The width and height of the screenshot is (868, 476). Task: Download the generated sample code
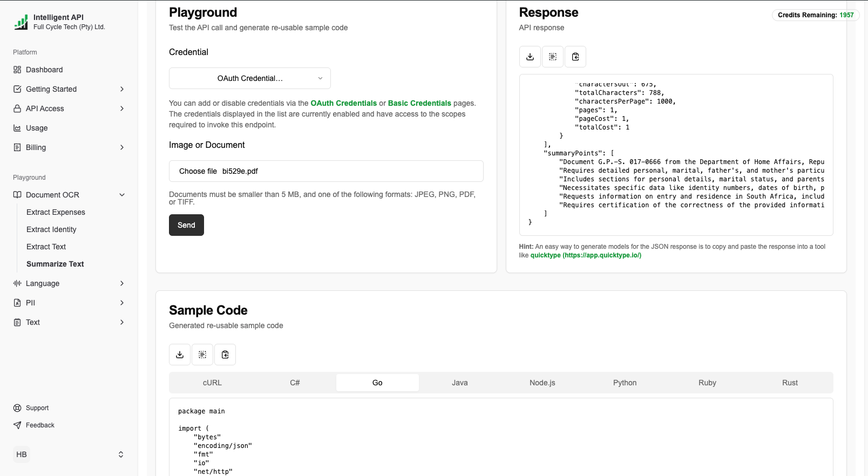click(x=180, y=355)
